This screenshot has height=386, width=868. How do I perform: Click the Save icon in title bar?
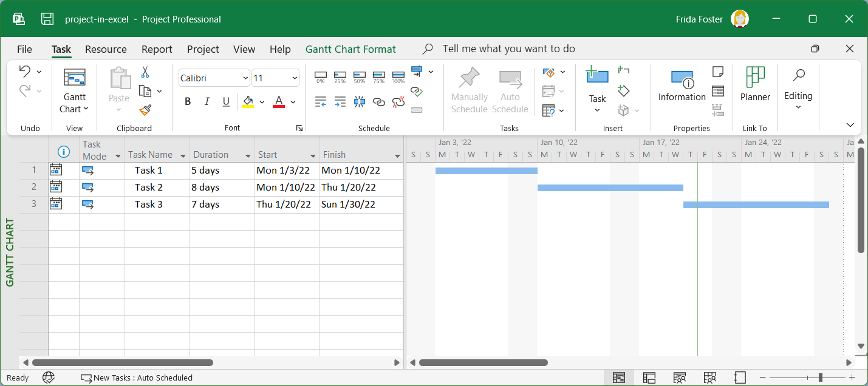click(x=47, y=19)
